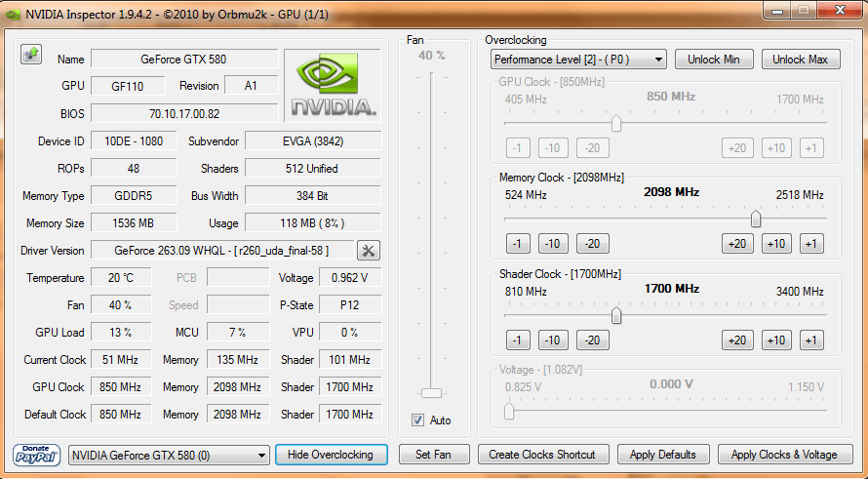868x479 pixels.
Task: Click the P-State field P12
Action: 350,305
